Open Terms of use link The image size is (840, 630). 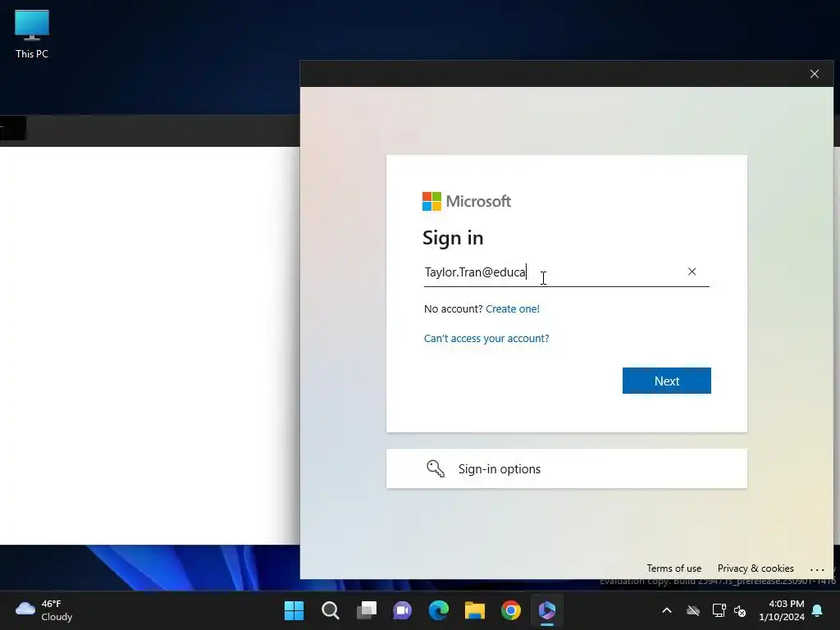pyautogui.click(x=673, y=568)
